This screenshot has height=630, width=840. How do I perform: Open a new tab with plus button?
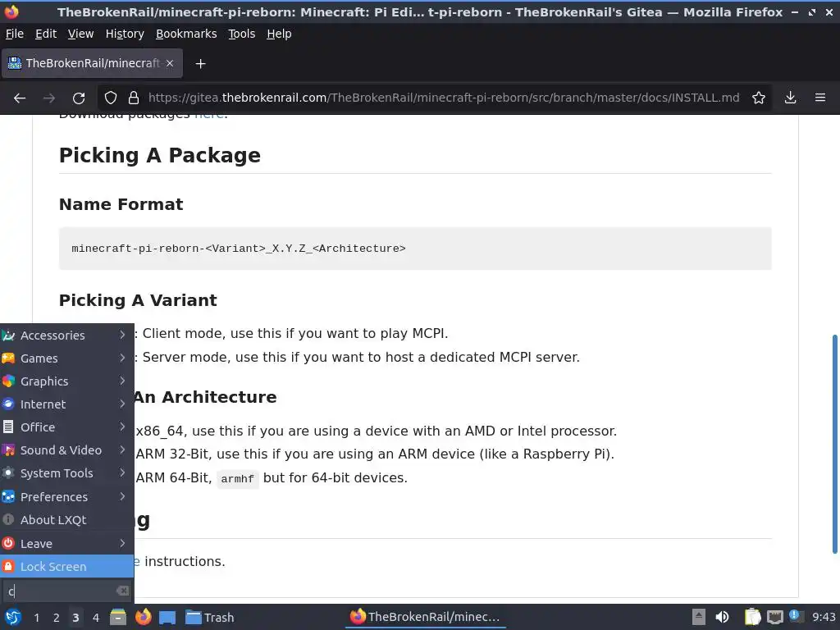(200, 63)
